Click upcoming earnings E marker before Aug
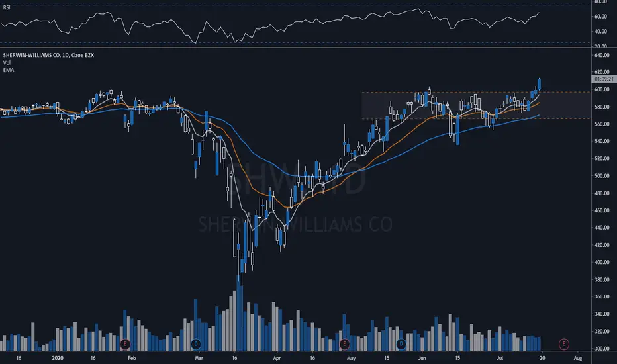This screenshot has width=617, height=364. [564, 344]
